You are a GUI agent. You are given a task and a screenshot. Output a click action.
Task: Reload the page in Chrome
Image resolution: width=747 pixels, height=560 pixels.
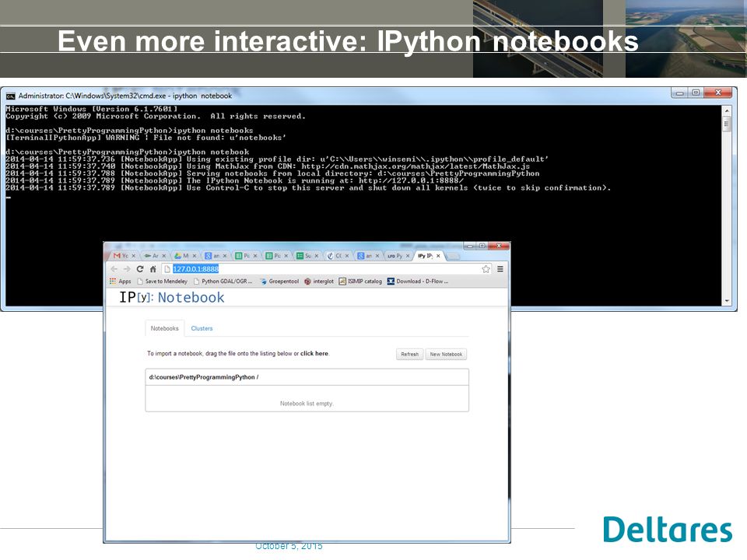point(140,269)
